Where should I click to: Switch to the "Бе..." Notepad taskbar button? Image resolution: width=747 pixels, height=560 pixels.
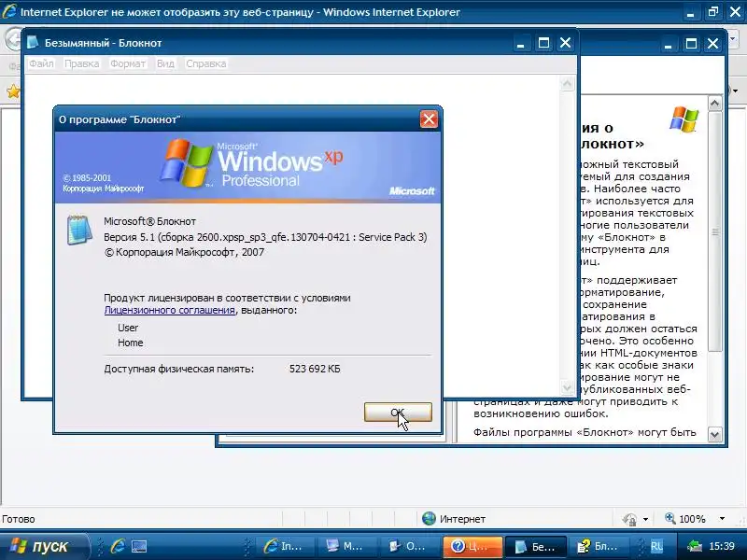(535, 546)
